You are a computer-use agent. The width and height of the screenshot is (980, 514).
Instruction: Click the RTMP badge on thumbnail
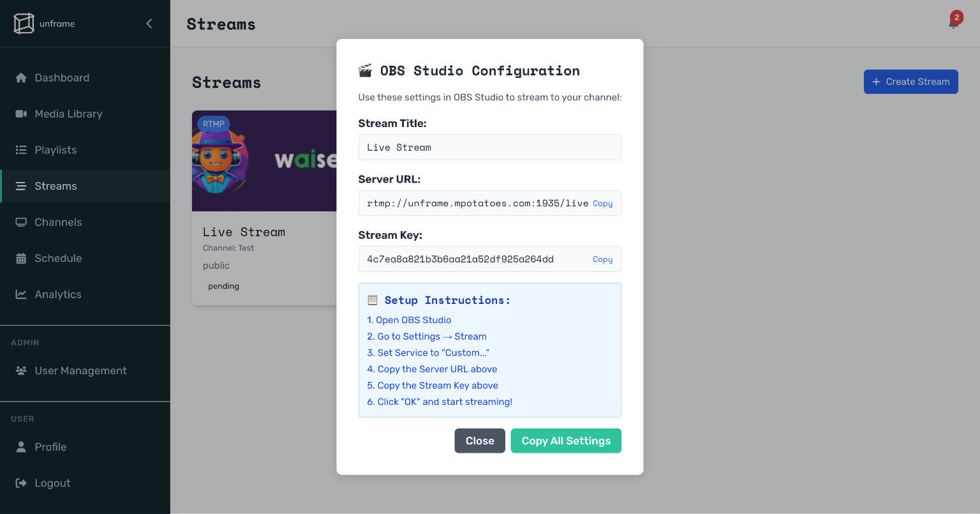[214, 124]
